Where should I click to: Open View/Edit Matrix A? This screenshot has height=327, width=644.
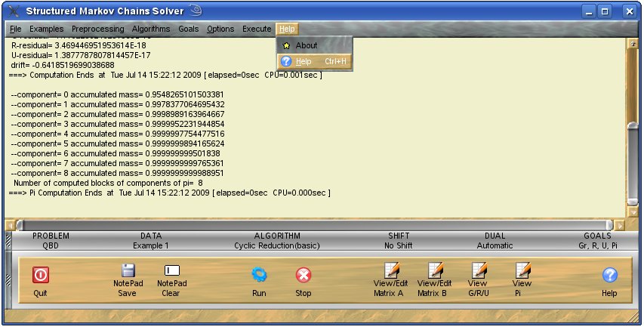tap(390, 270)
